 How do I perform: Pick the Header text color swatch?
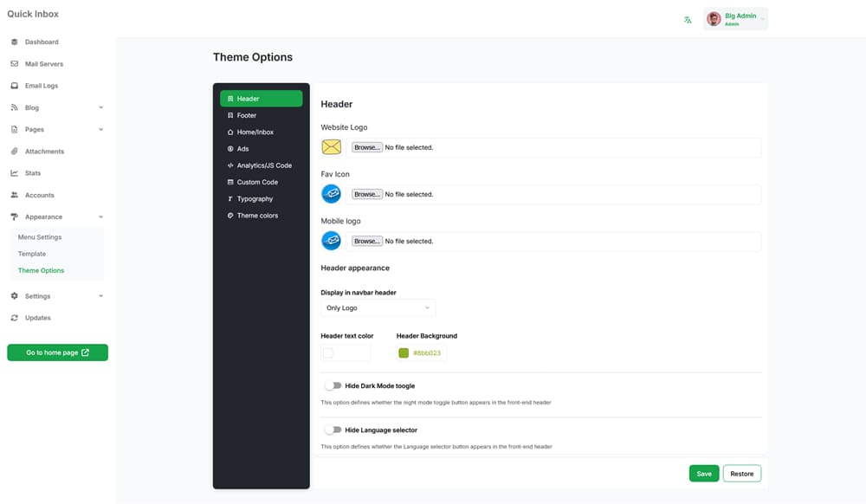(x=328, y=353)
